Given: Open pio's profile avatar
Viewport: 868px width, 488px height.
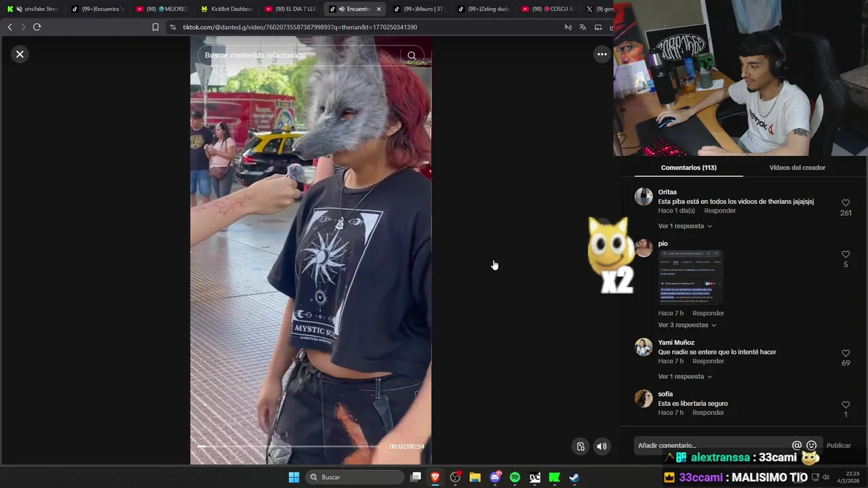Looking at the screenshot, I should [644, 248].
